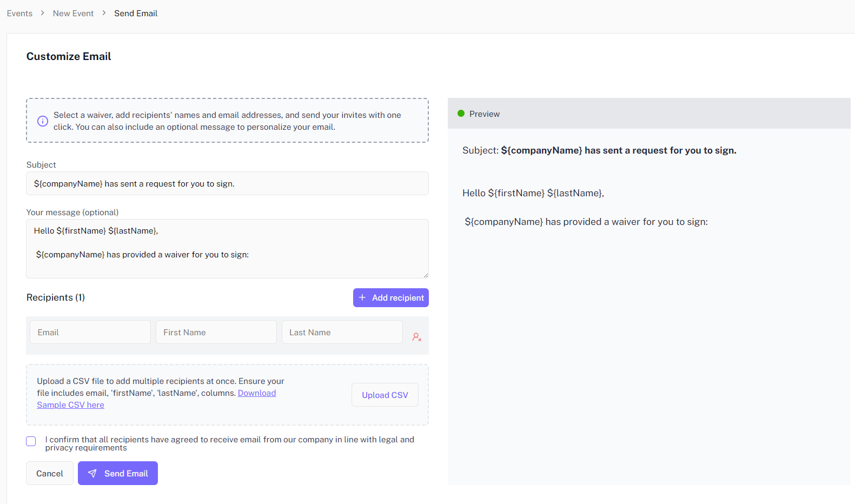This screenshot has height=504, width=855.
Task: Tick the recipient consent confirmation checkbox
Action: [31, 441]
